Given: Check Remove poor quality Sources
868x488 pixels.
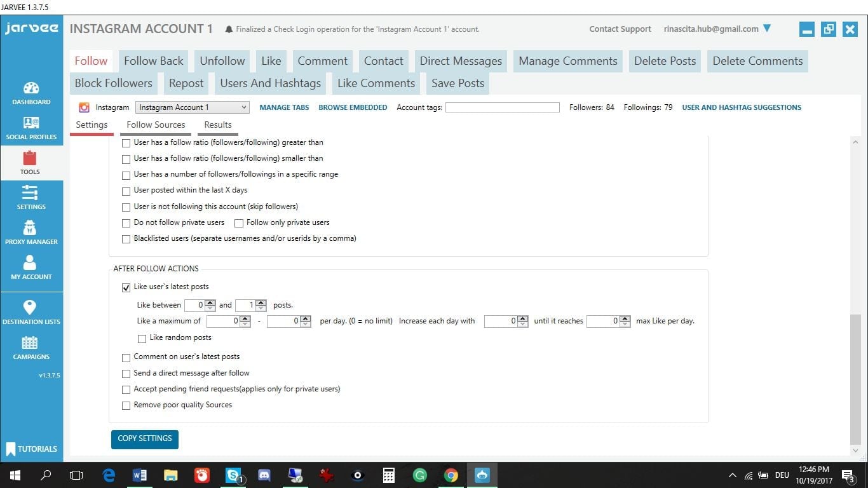Looking at the screenshot, I should click(x=126, y=405).
